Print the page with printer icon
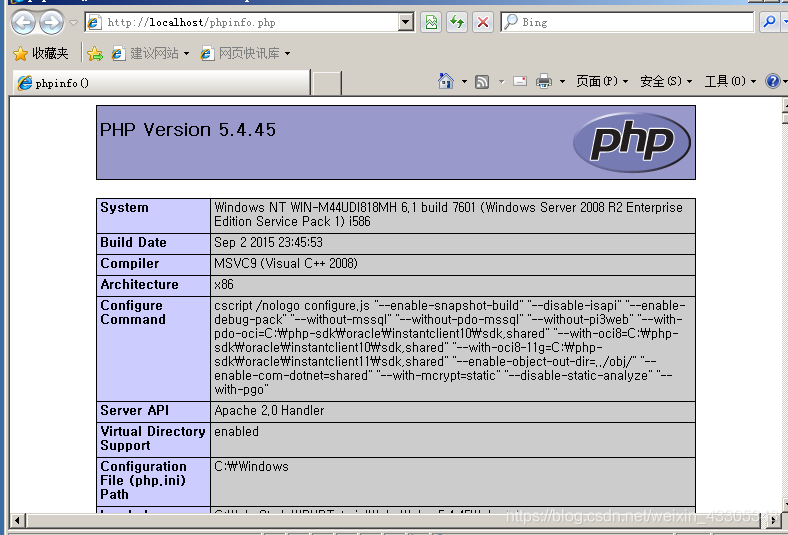Image resolution: width=788 pixels, height=535 pixels. tap(544, 81)
